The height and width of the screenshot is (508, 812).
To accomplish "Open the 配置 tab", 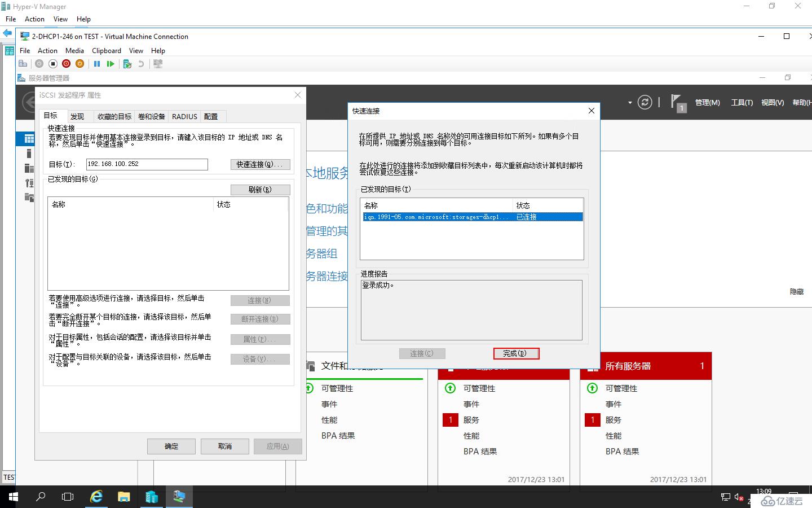I will tap(211, 116).
